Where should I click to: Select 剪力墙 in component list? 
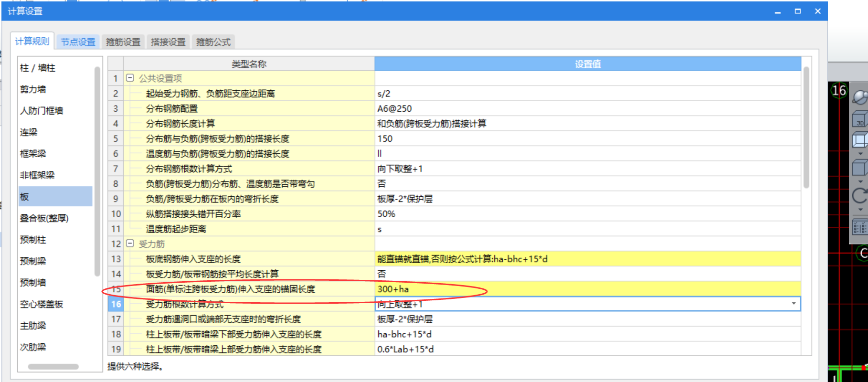(55, 89)
